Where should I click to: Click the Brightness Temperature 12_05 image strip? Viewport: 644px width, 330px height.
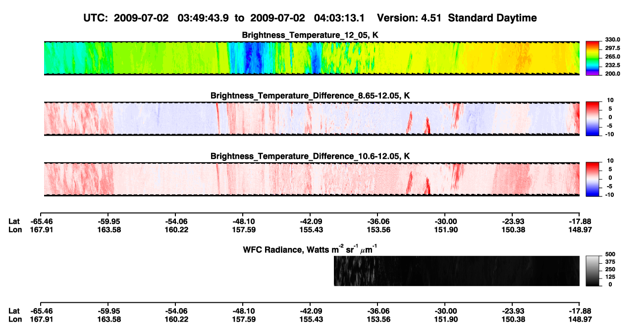pyautogui.click(x=312, y=58)
